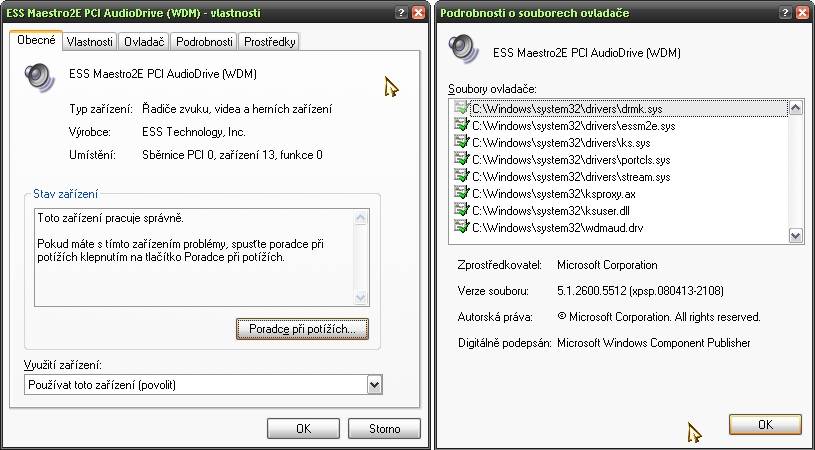Click the up arrow of the driver files list scrollbar

(x=796, y=108)
